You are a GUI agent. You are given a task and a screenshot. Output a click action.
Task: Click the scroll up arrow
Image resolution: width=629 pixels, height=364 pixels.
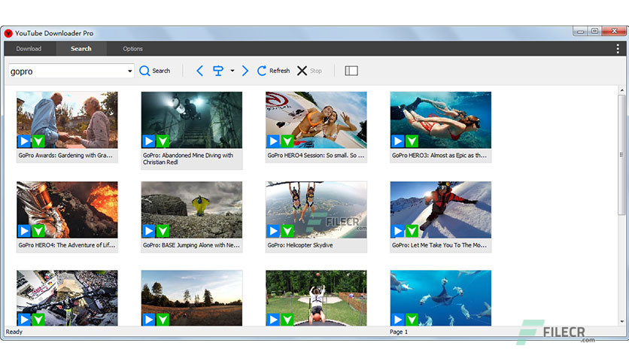tap(621, 90)
